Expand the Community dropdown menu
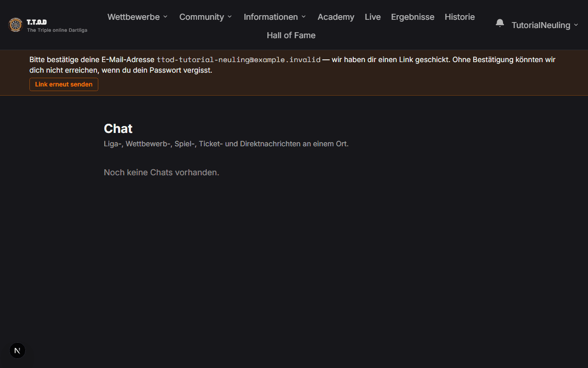The height and width of the screenshot is (368, 588). (x=205, y=17)
